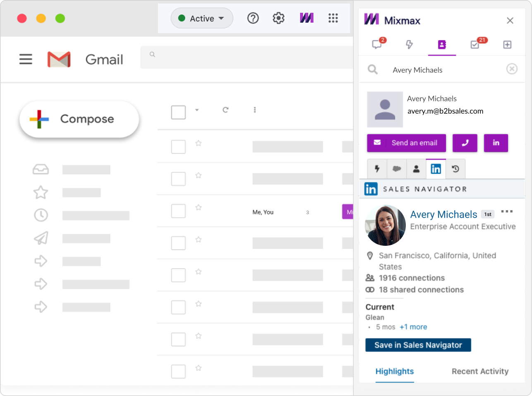Click the 1st degree connection badge
532x396 pixels.
click(488, 214)
